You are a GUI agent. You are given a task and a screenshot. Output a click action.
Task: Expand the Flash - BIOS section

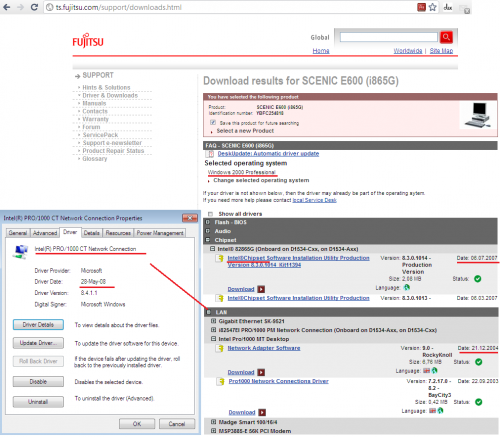(208, 222)
